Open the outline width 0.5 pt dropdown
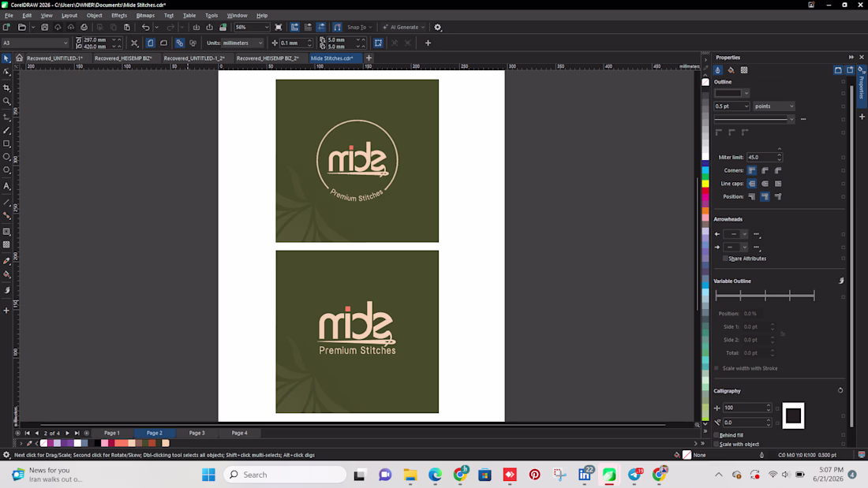This screenshot has width=868, height=488. click(x=746, y=106)
